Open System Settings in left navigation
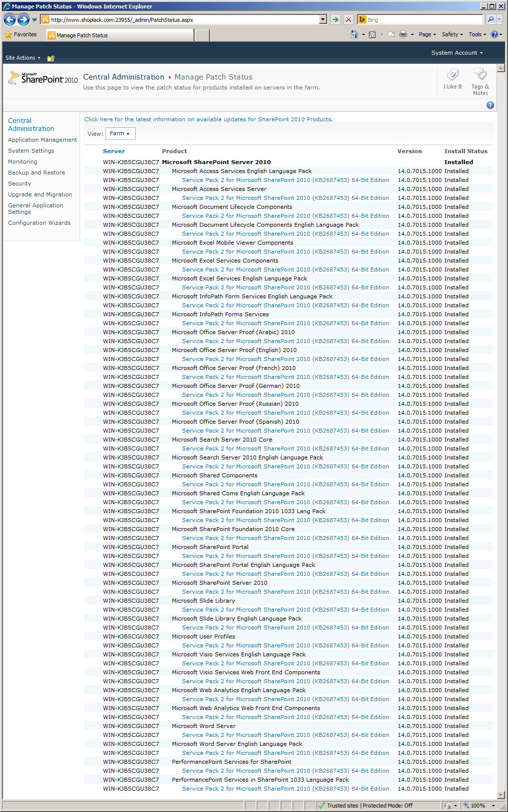508x812 pixels. click(31, 151)
